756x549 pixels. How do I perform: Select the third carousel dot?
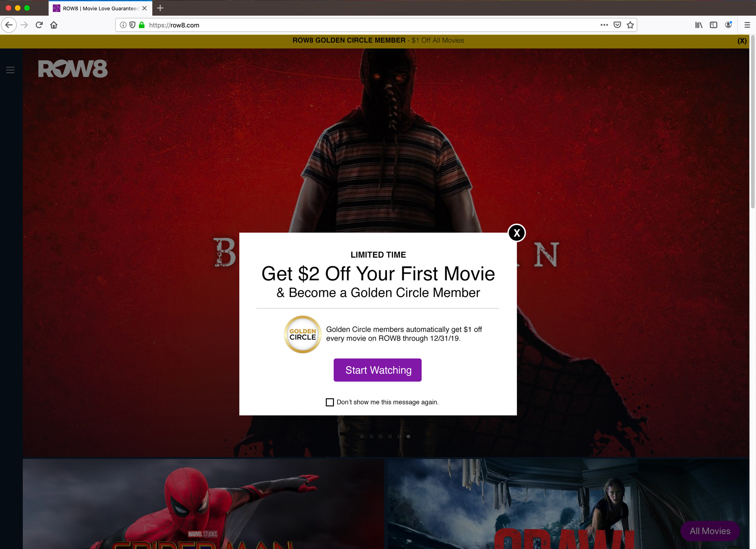380,436
